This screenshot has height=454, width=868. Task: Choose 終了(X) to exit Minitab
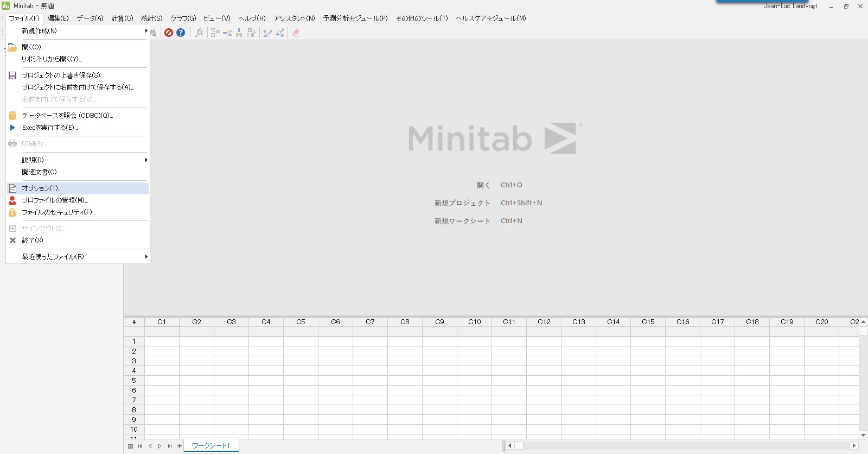pyautogui.click(x=78, y=240)
